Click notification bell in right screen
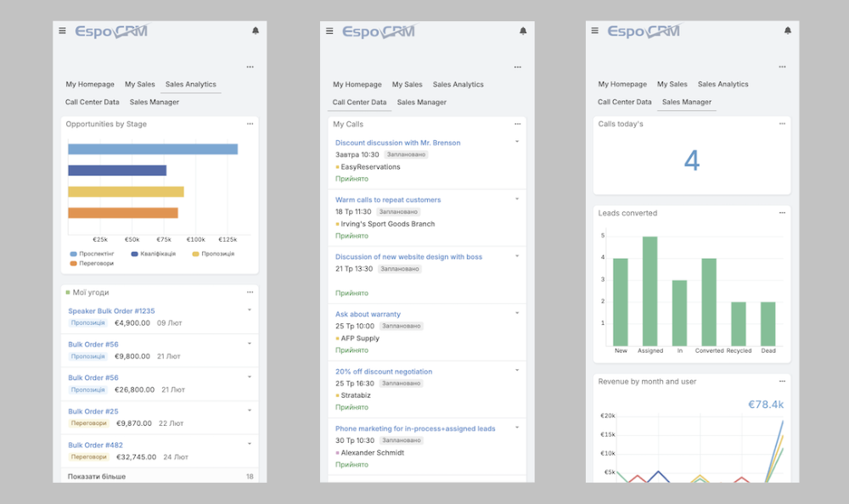 pos(788,31)
